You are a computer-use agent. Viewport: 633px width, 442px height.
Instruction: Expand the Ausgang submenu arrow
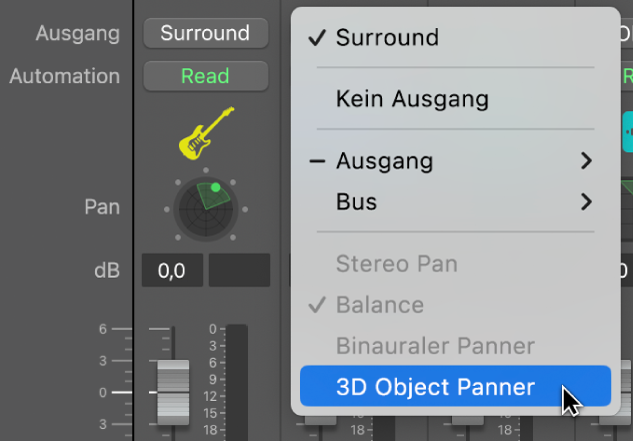(586, 161)
